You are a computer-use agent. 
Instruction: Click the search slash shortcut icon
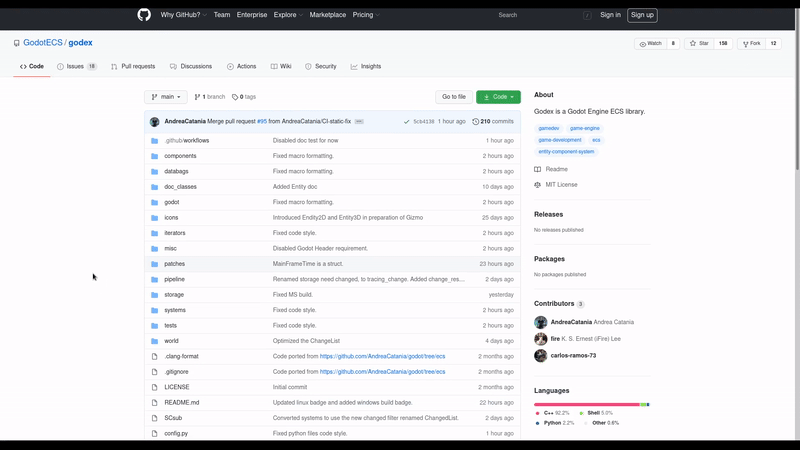pos(587,15)
